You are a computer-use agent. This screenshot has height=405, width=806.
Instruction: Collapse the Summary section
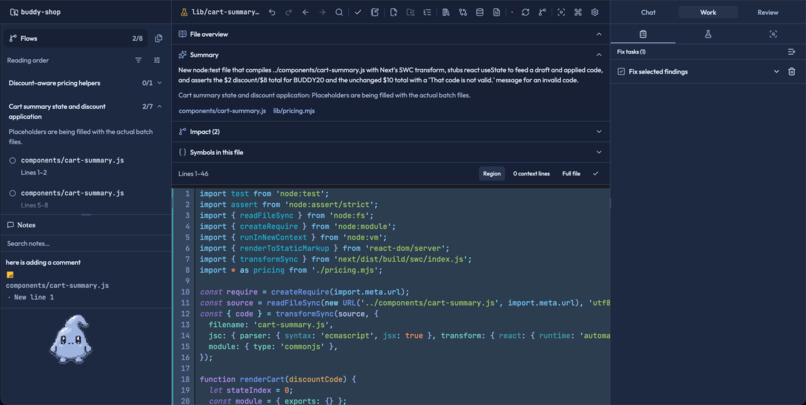599,54
